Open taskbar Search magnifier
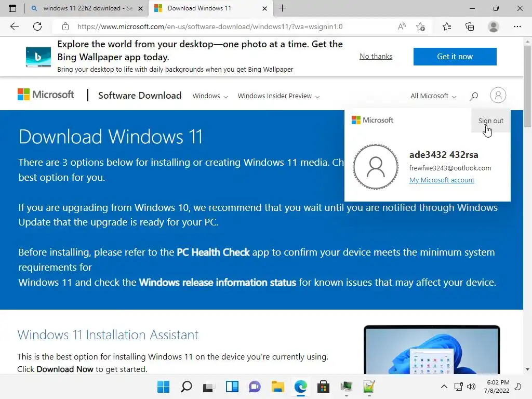Viewport: 532px width, 399px height. tap(187, 387)
